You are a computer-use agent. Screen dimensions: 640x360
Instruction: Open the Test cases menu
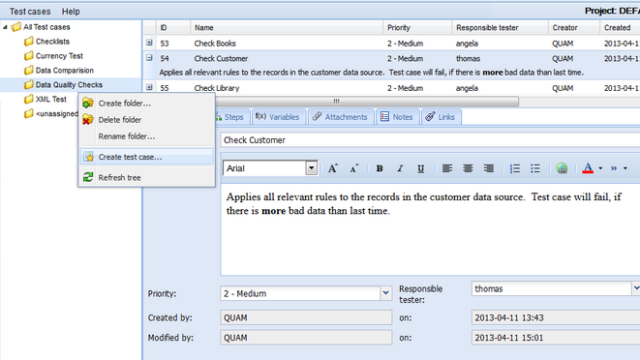[30, 11]
